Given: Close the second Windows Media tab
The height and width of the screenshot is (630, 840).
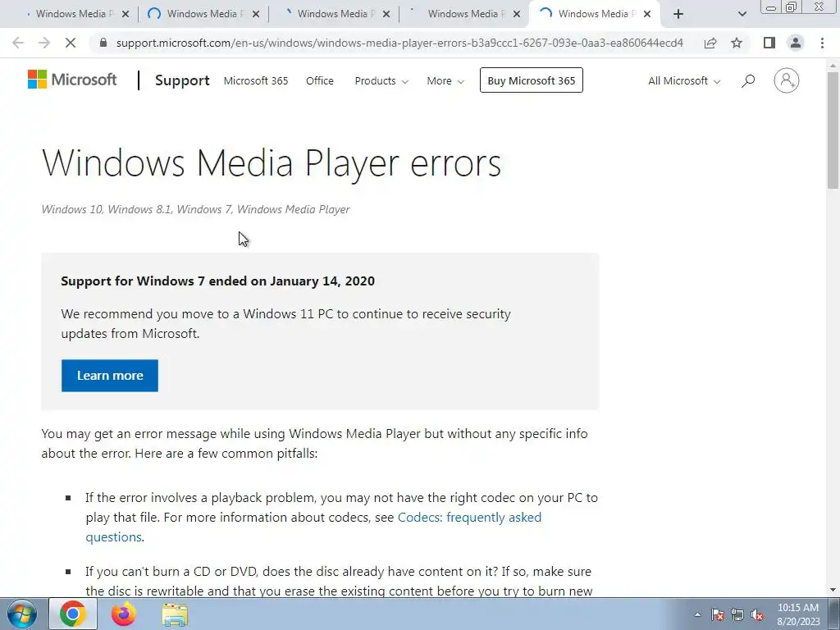Looking at the screenshot, I should click(256, 14).
